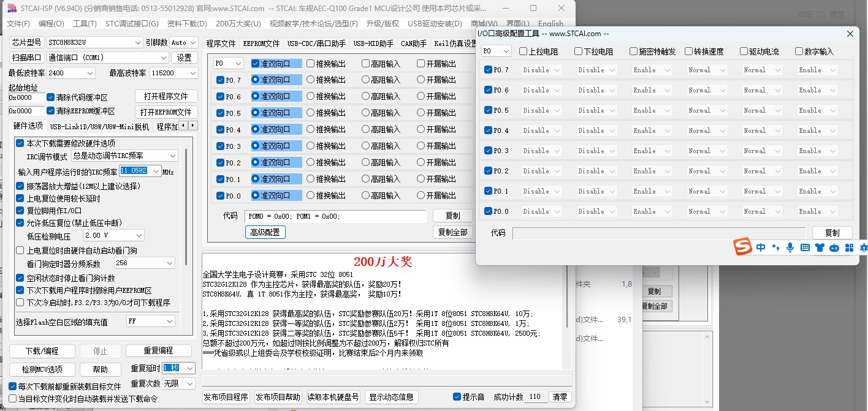868x411 pixels.
Task: Open the 文件(F) menu
Action: click(x=18, y=23)
